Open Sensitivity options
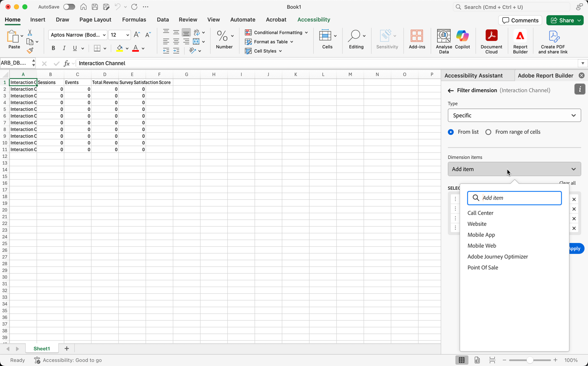Image resolution: width=588 pixels, height=366 pixels. click(x=387, y=39)
